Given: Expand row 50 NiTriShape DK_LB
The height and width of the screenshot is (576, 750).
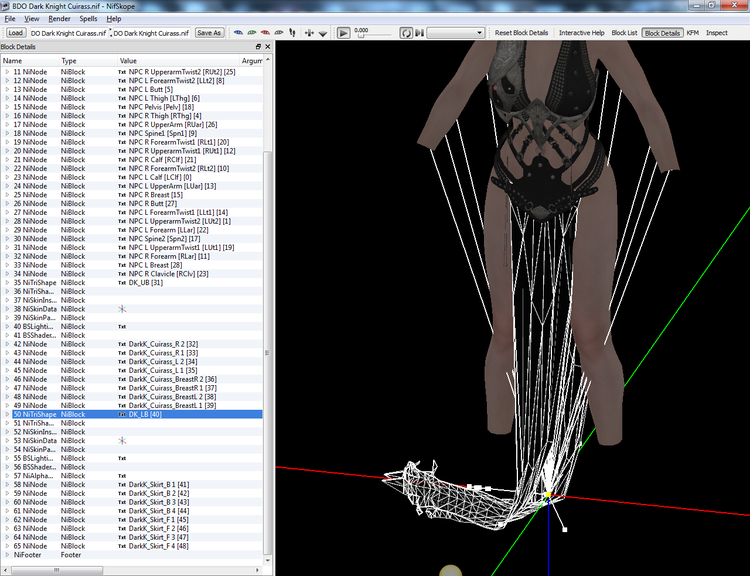Looking at the screenshot, I should click(x=7, y=414).
